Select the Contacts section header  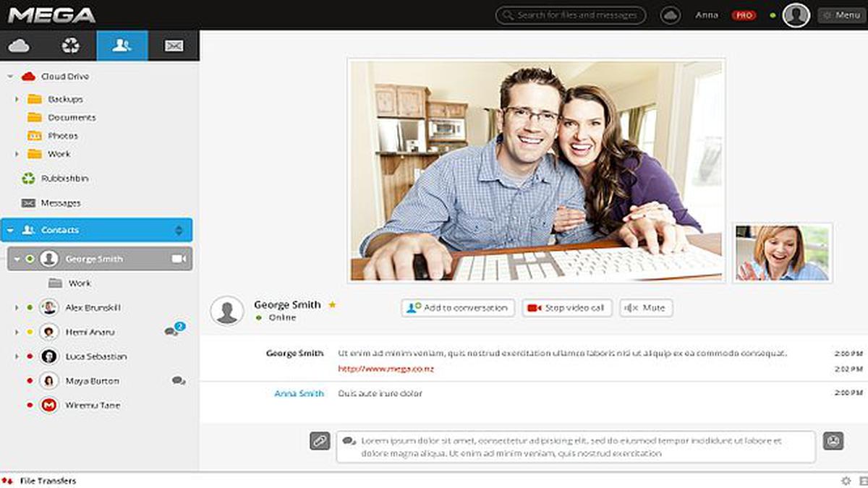(x=61, y=229)
